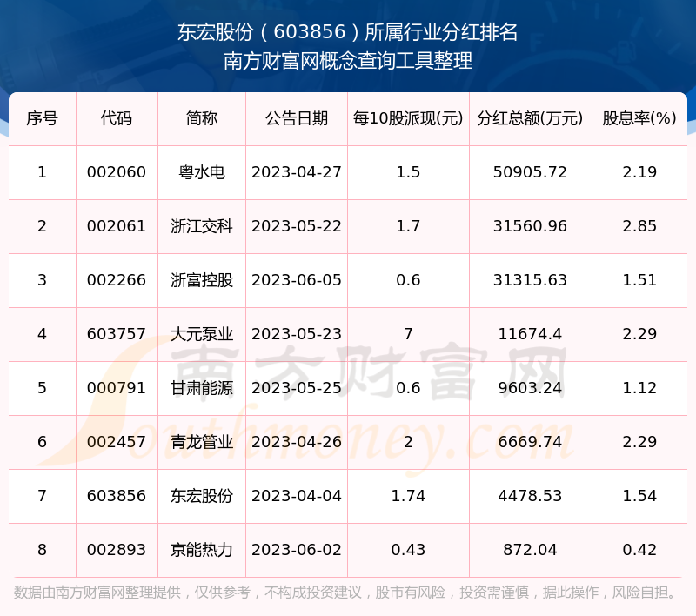Click the 序号 column header

click(42, 118)
